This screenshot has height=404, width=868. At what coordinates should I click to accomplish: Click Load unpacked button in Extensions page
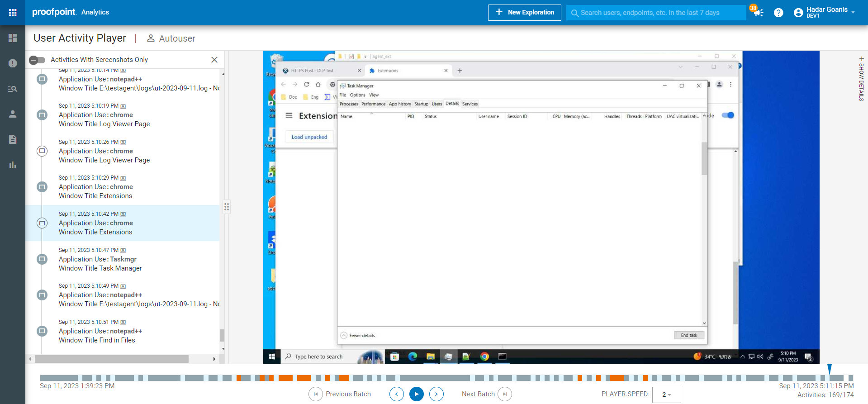click(309, 137)
